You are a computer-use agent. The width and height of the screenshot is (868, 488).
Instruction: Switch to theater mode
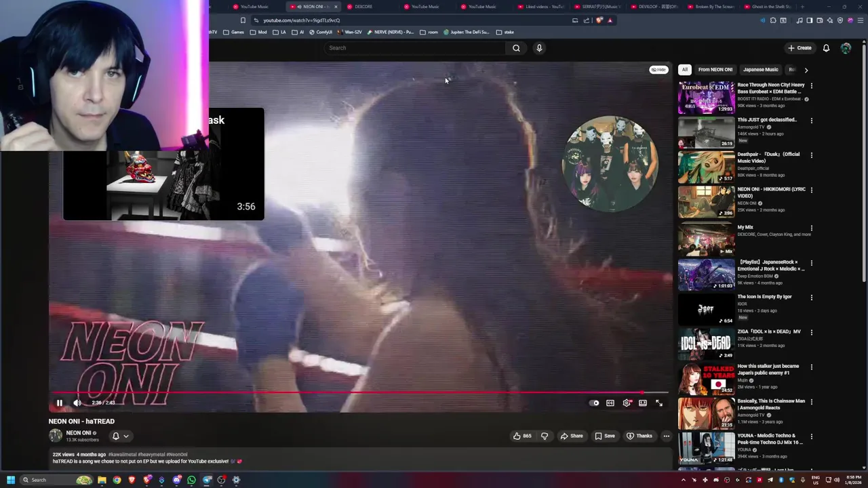643,403
